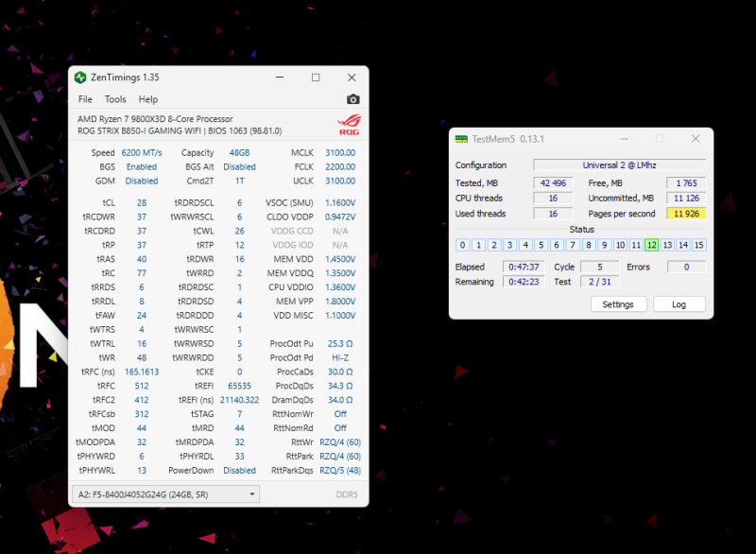Screen dimensions: 756x554
Task: Click the Cycle value 5 field
Action: coord(600,267)
